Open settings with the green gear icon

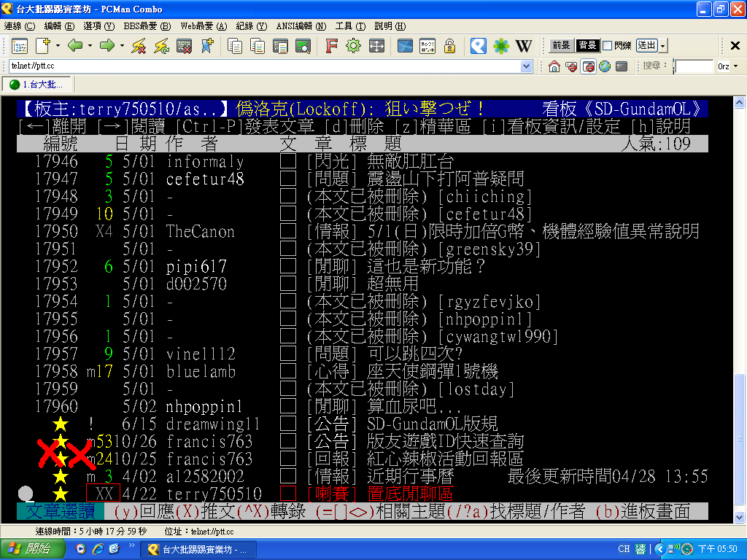click(x=354, y=46)
